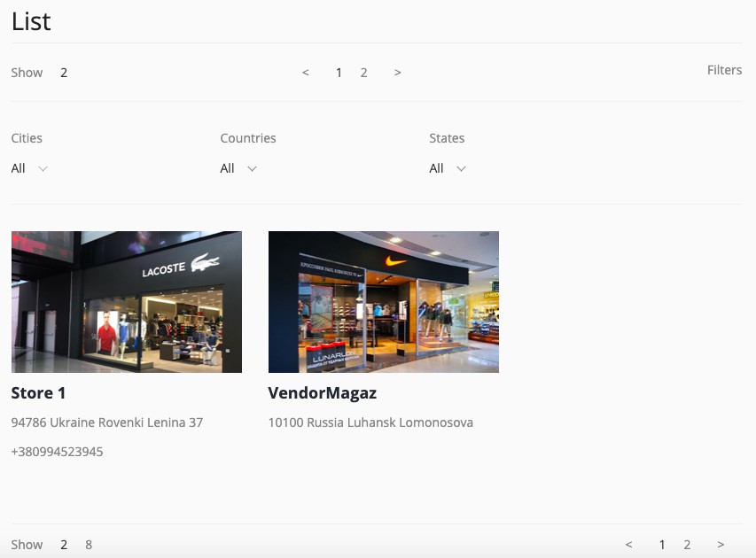The width and height of the screenshot is (756, 558).
Task: Go to next page in bottom pagination
Action: [x=721, y=545]
